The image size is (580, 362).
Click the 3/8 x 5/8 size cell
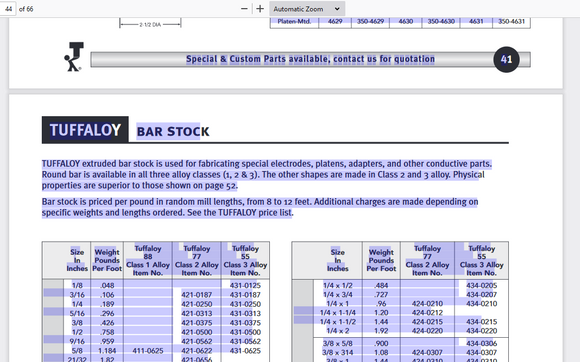pyautogui.click(x=337, y=343)
